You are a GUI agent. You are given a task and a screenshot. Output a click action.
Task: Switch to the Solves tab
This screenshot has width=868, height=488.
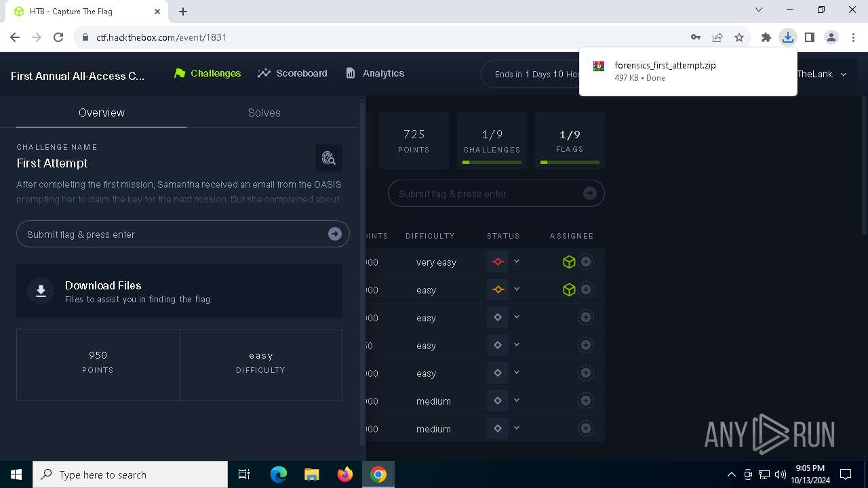click(264, 113)
